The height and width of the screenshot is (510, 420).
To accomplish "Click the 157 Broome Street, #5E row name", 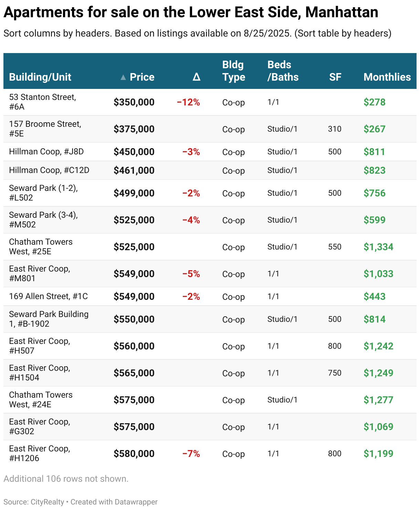I will (45, 129).
